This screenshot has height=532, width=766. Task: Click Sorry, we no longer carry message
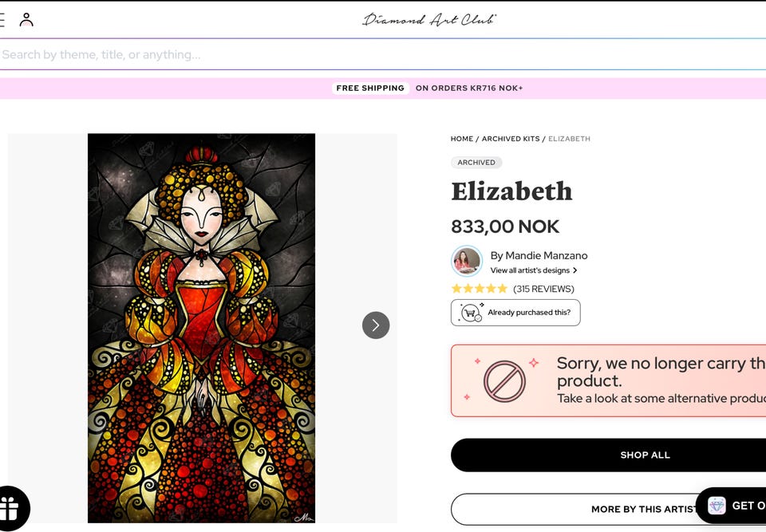(661, 372)
